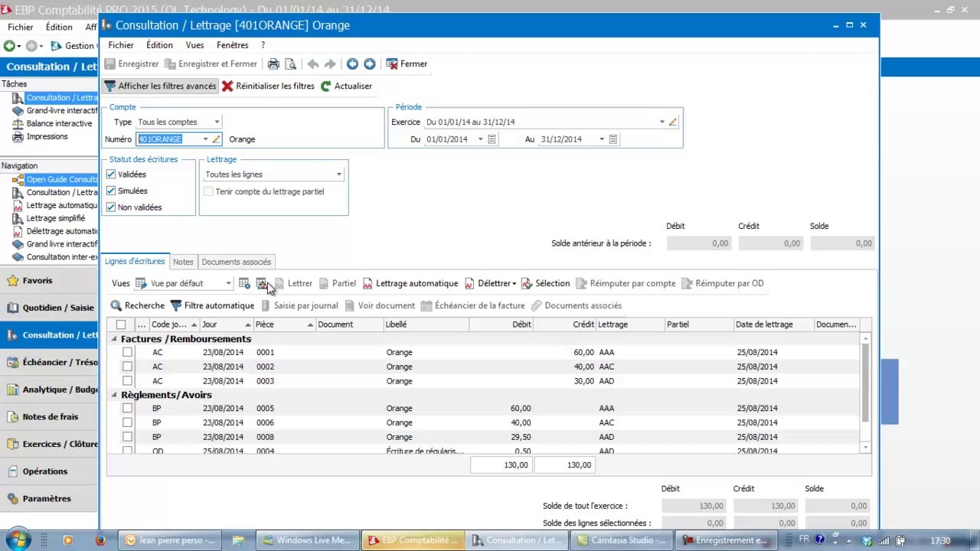
Task: Uncheck the Simulées checkbox
Action: (111, 191)
